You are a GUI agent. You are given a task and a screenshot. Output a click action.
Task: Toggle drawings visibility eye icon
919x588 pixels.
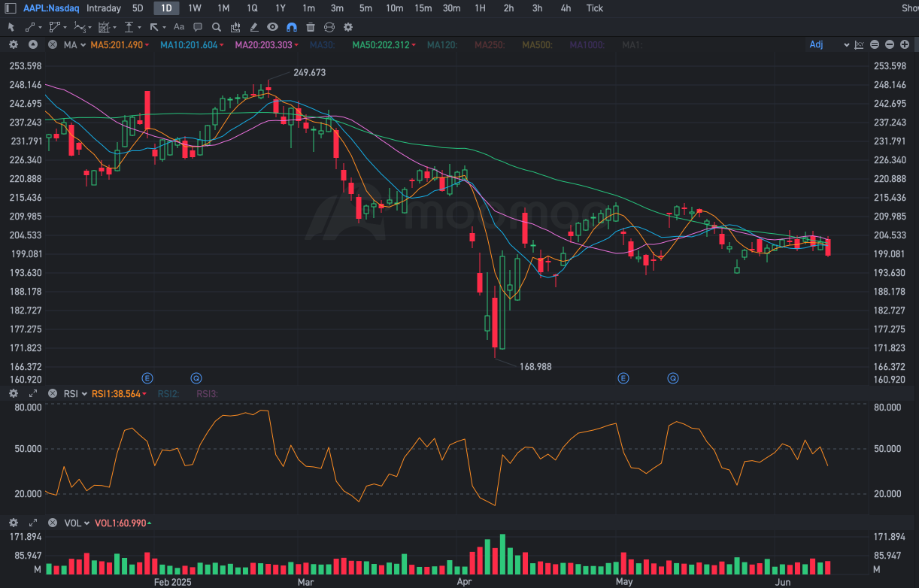click(x=273, y=27)
